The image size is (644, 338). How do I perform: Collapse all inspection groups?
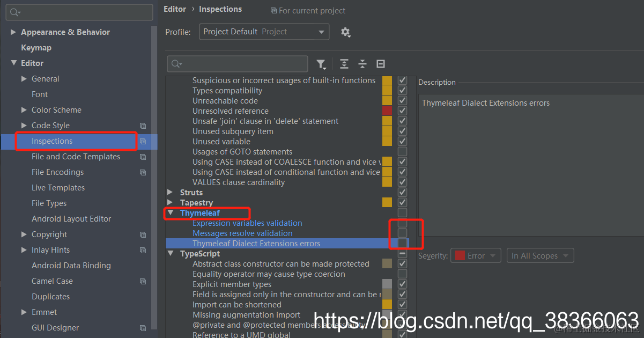click(x=362, y=64)
